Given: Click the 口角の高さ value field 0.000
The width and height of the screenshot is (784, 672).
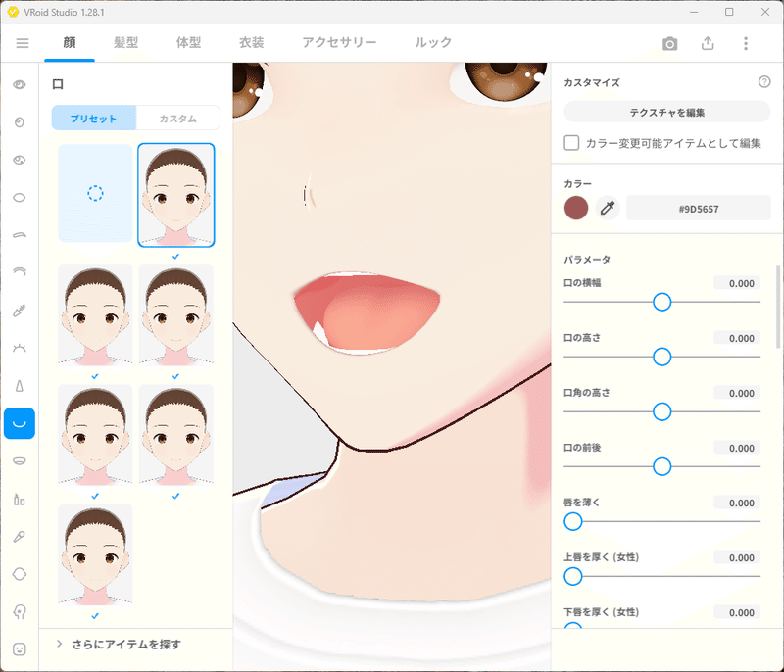Looking at the screenshot, I should click(738, 393).
